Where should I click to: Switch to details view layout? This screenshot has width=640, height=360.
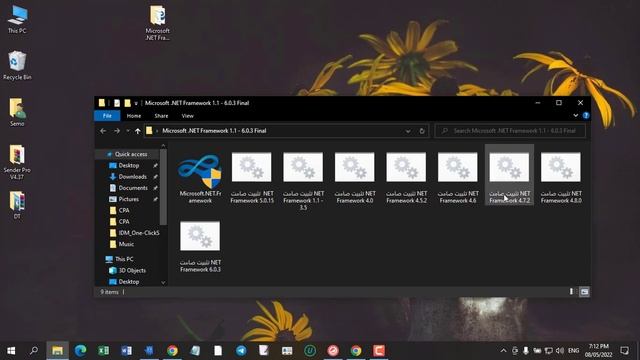571,292
